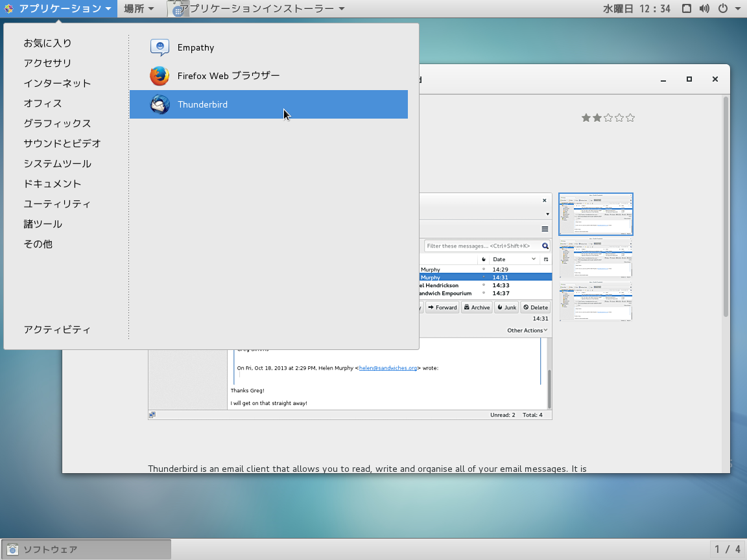Select the システムツール category
Image resolution: width=747 pixels, height=560 pixels.
[57, 164]
